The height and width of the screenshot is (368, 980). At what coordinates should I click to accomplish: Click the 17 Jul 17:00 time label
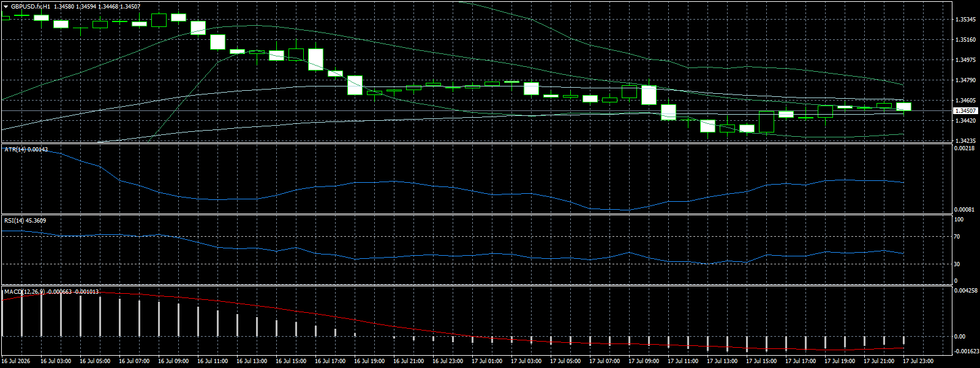tap(801, 361)
